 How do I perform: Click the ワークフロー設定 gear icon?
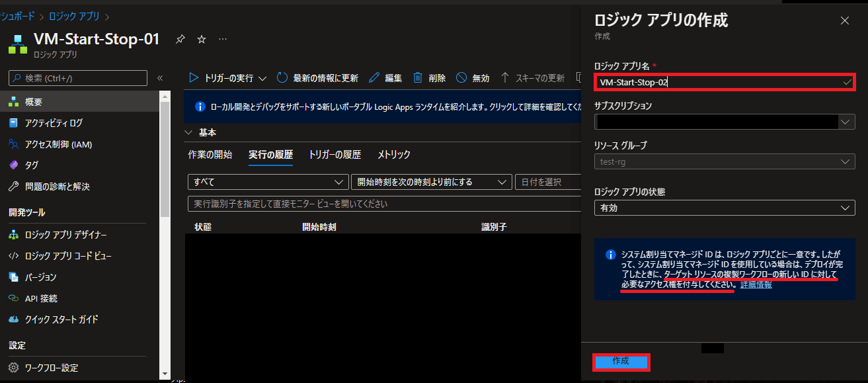tap(13, 368)
